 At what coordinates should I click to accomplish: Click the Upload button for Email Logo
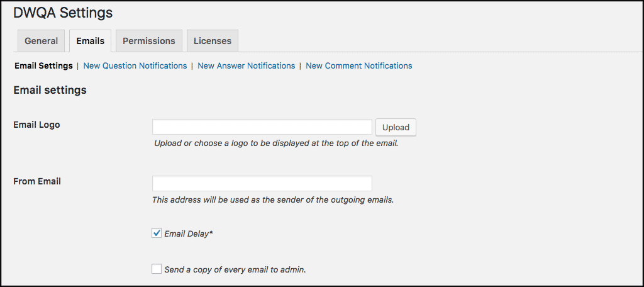tap(396, 128)
